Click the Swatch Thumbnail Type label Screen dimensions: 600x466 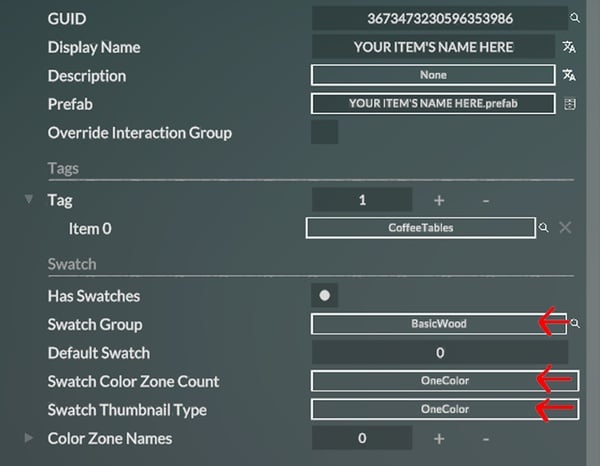click(127, 410)
